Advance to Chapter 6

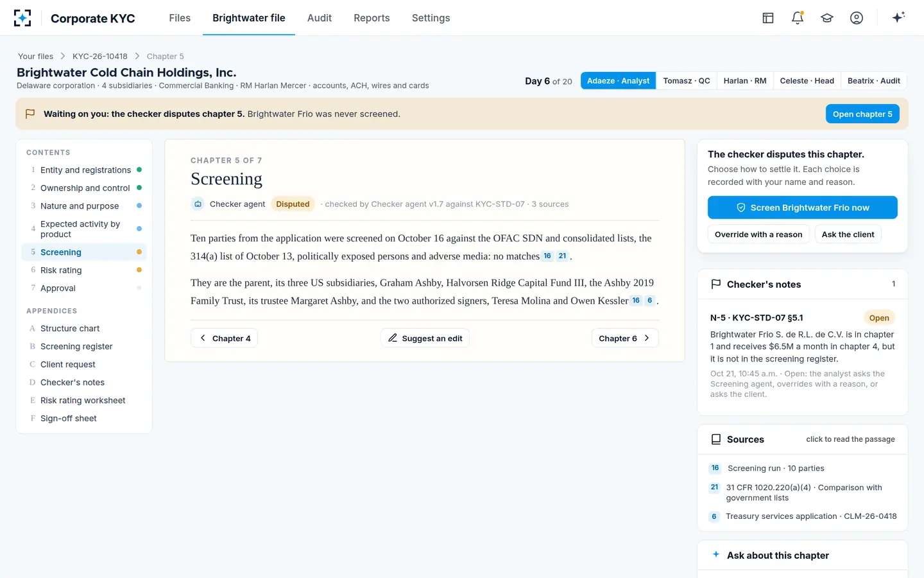[x=625, y=338]
